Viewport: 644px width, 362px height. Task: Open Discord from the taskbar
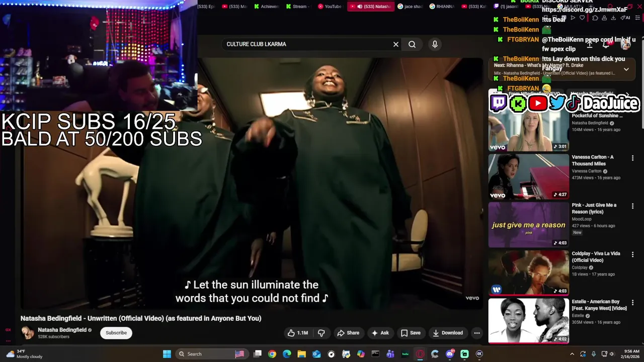pyautogui.click(x=450, y=354)
